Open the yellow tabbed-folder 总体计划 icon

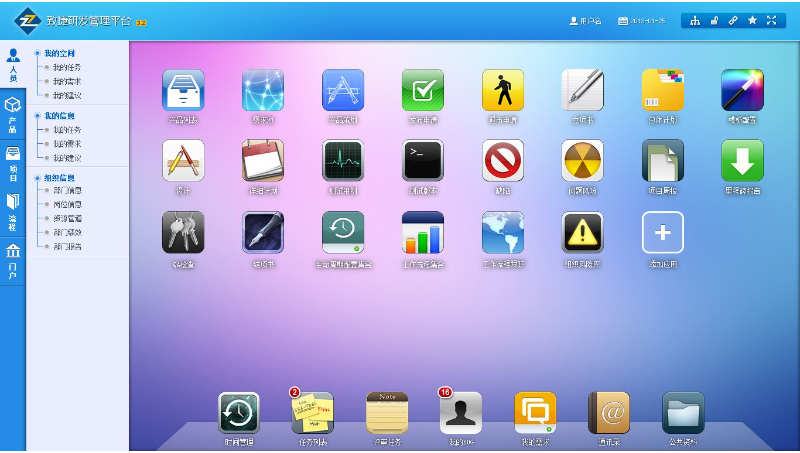[663, 90]
